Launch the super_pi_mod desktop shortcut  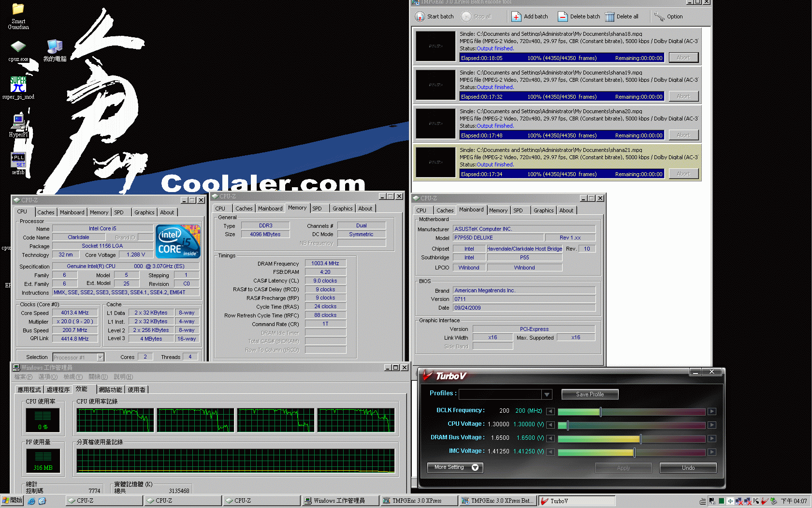18,84
